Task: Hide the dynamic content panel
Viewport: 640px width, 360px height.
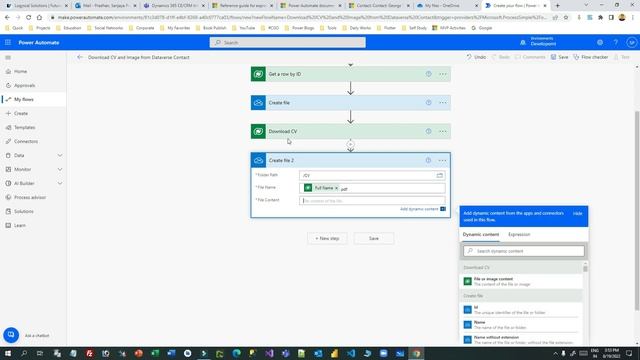Action: 577,213
